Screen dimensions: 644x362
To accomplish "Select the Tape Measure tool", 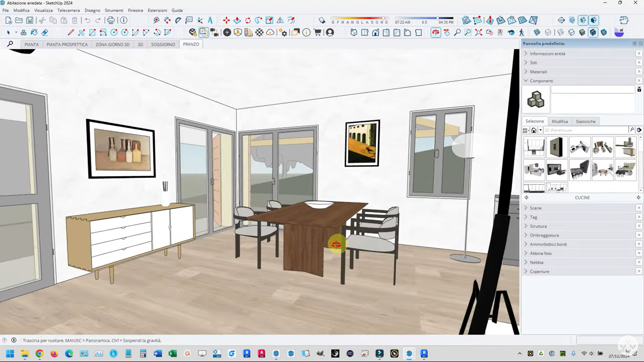I will (x=156, y=20).
